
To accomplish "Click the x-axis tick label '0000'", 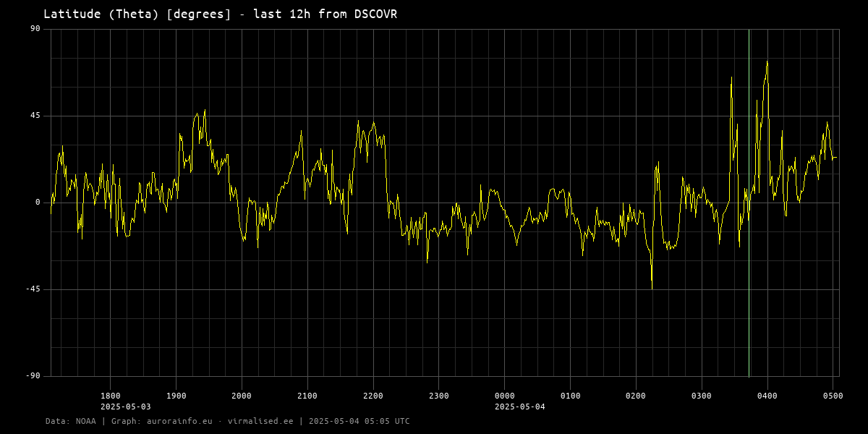I will click(504, 396).
